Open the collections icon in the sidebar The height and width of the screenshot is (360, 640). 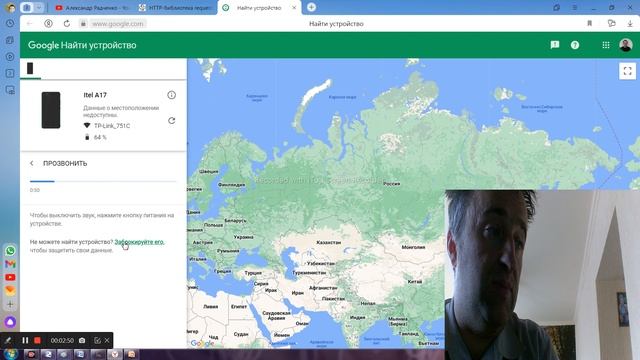(x=10, y=40)
